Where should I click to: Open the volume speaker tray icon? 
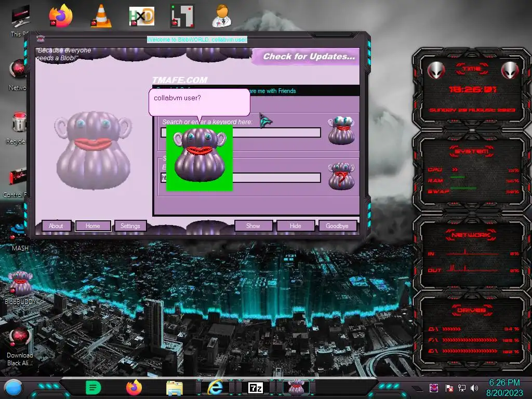(x=474, y=388)
